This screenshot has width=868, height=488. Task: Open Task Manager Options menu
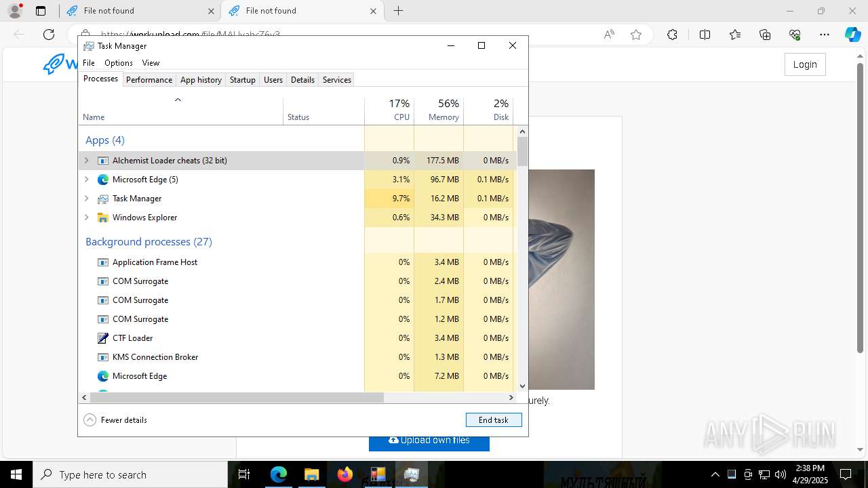tap(119, 63)
